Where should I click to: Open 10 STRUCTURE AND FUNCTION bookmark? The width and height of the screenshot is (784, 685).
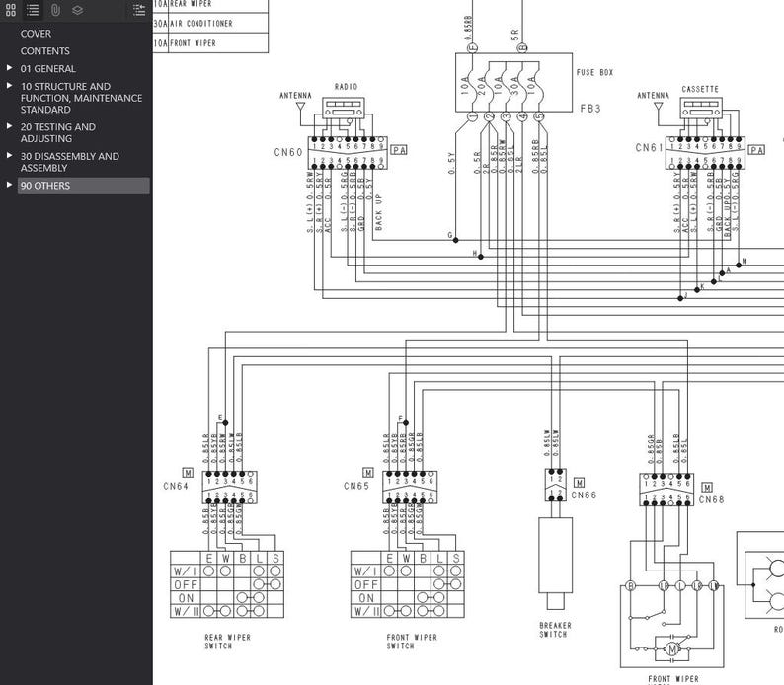tap(82, 98)
